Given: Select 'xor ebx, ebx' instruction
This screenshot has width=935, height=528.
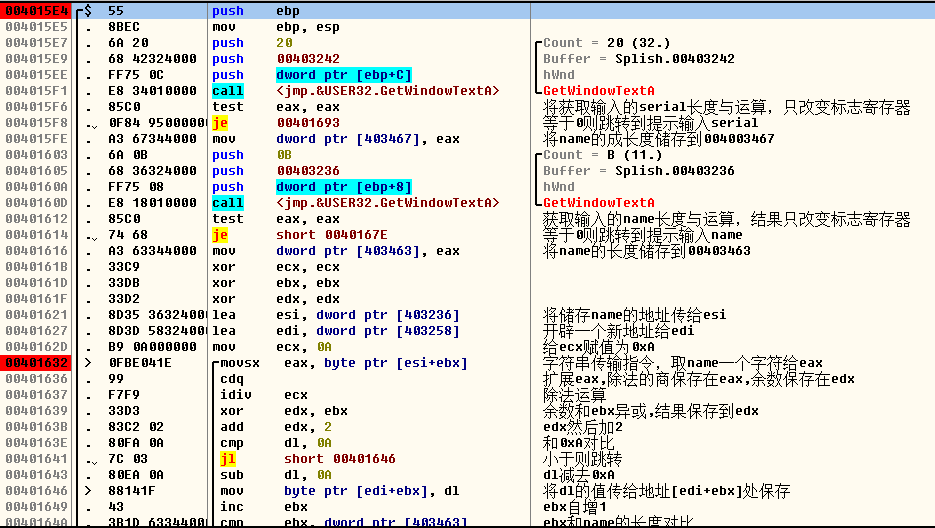Looking at the screenshot, I should click(x=275, y=283).
